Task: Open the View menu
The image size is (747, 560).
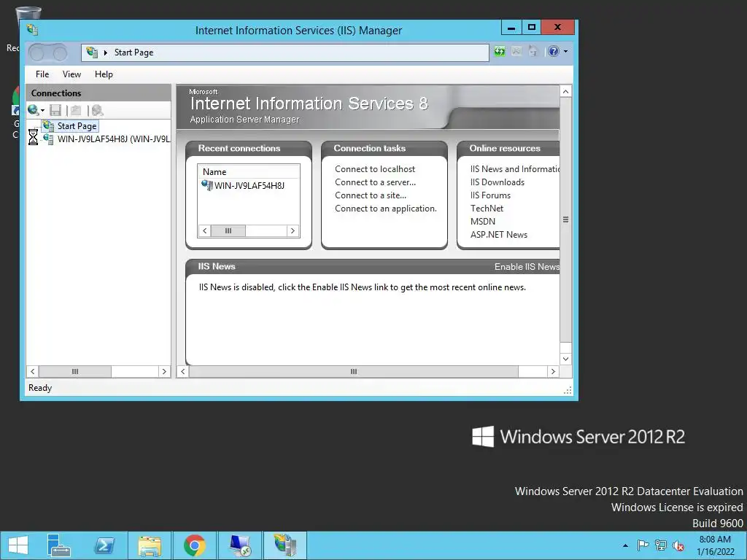Action: pos(71,74)
